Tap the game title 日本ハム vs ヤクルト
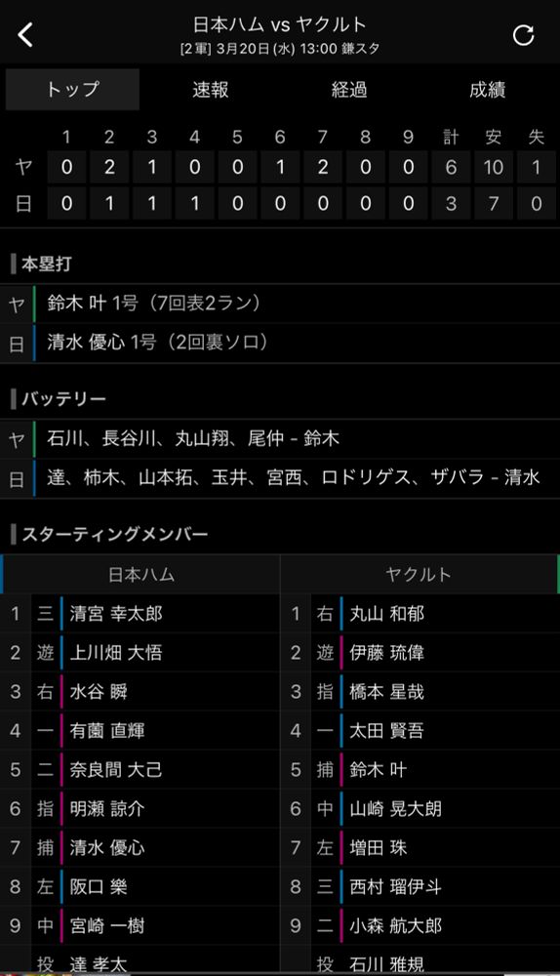Screen dimensions: 560x976 pyautogui.click(x=279, y=24)
